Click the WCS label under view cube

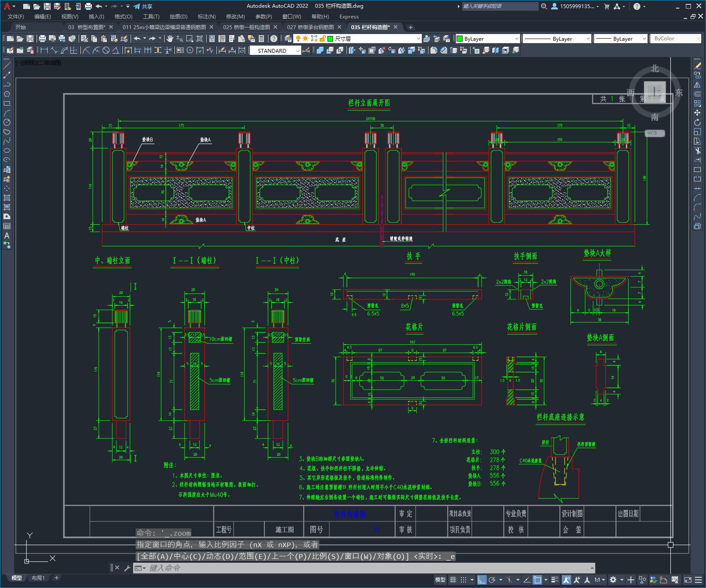[x=654, y=133]
